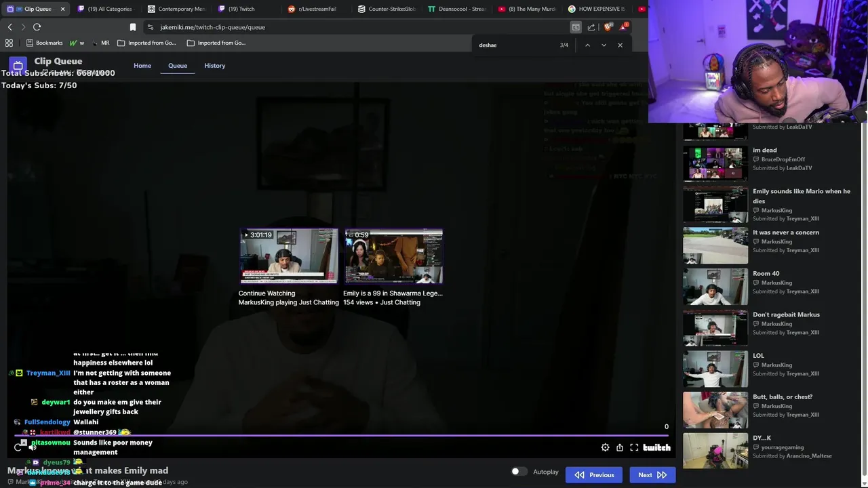The image size is (868, 488).
Task: Open the picture-in-picture icon in address bar
Action: pyautogui.click(x=576, y=27)
